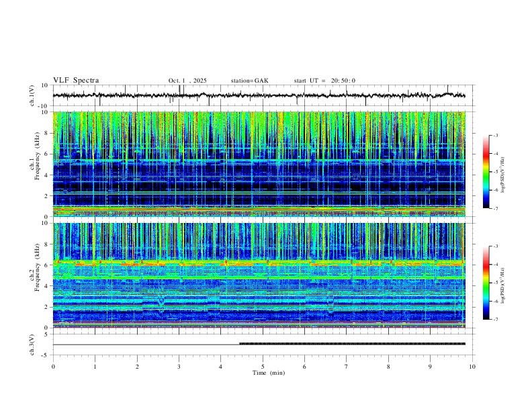This screenshot has height=411, width=532.
Task: Click the time axis tick label "7"
Action: pyautogui.click(x=347, y=367)
